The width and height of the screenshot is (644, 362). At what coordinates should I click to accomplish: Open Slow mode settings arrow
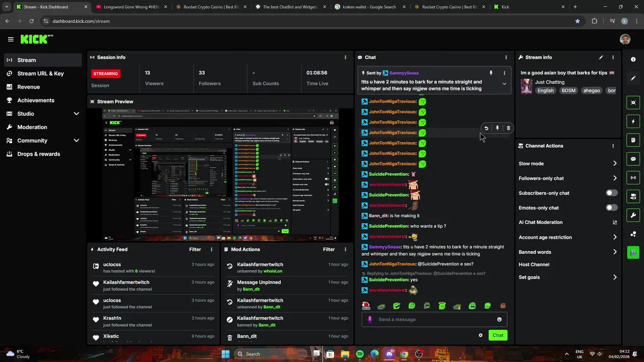coord(615,163)
